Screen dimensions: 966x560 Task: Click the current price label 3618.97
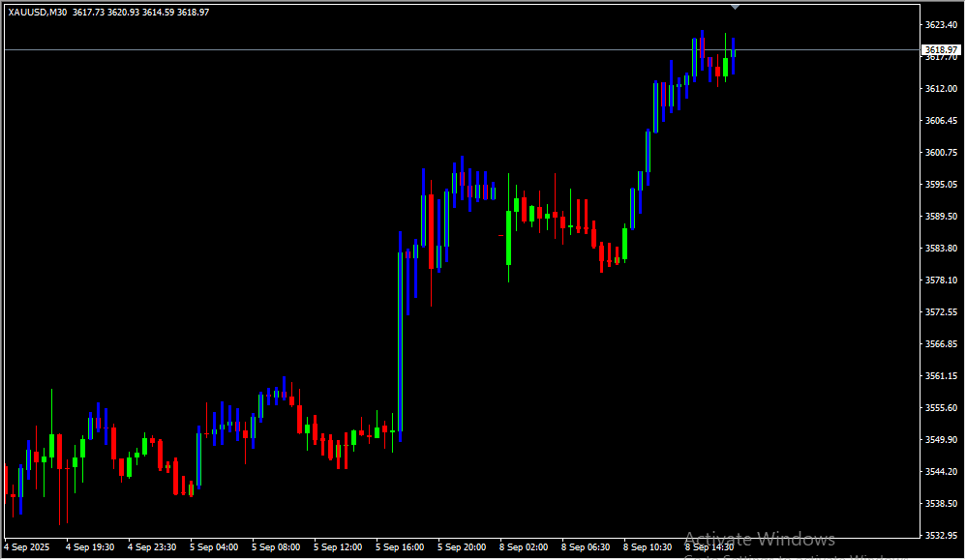(x=941, y=49)
